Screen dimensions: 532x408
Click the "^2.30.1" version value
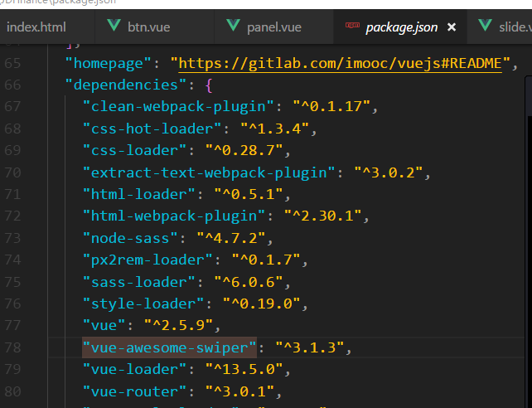tap(322, 216)
